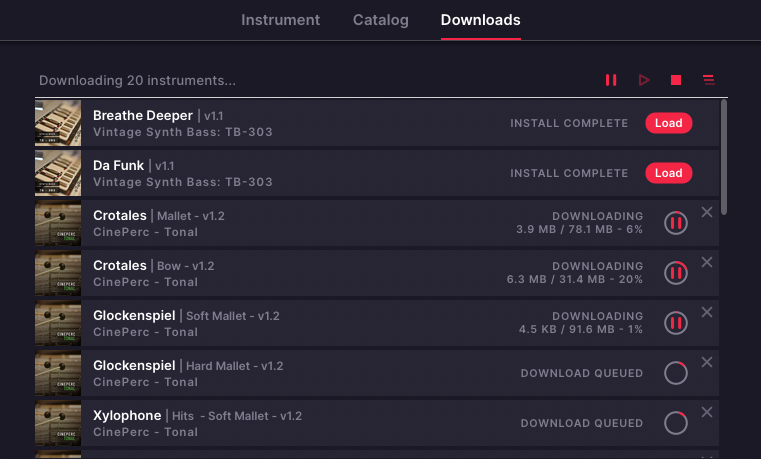
Task: Click '3.9 MB / 78.1 MB - 6%' progress text
Action: [x=579, y=229]
